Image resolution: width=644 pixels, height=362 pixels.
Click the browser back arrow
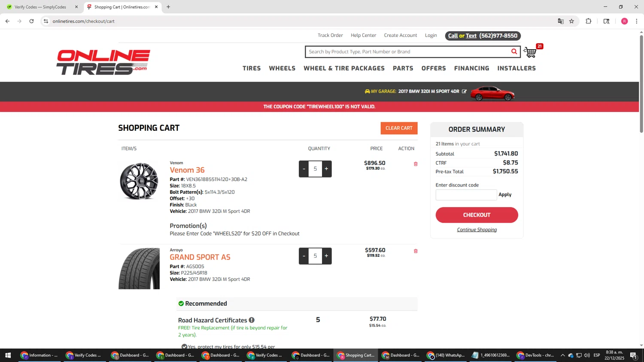[x=7, y=21]
